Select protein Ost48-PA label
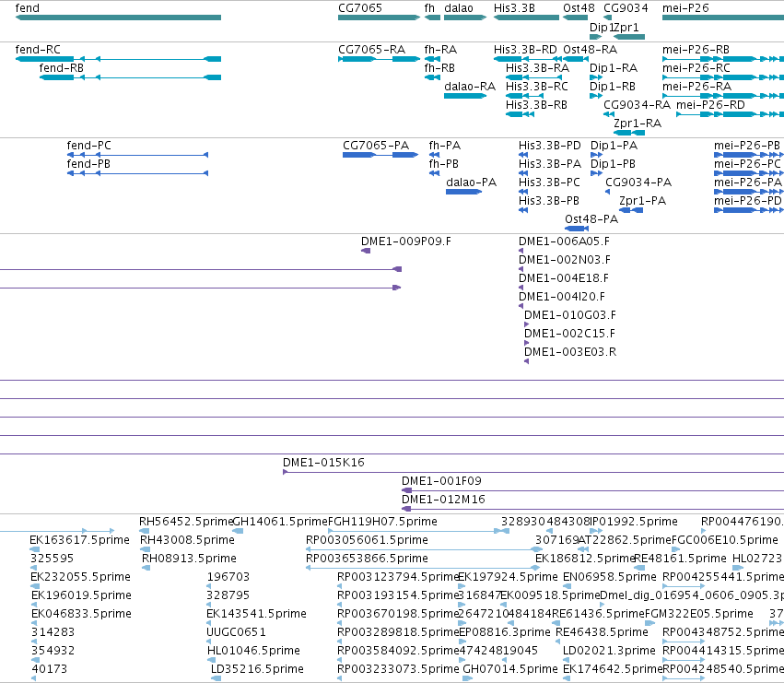This screenshot has width=784, height=683. (591, 219)
